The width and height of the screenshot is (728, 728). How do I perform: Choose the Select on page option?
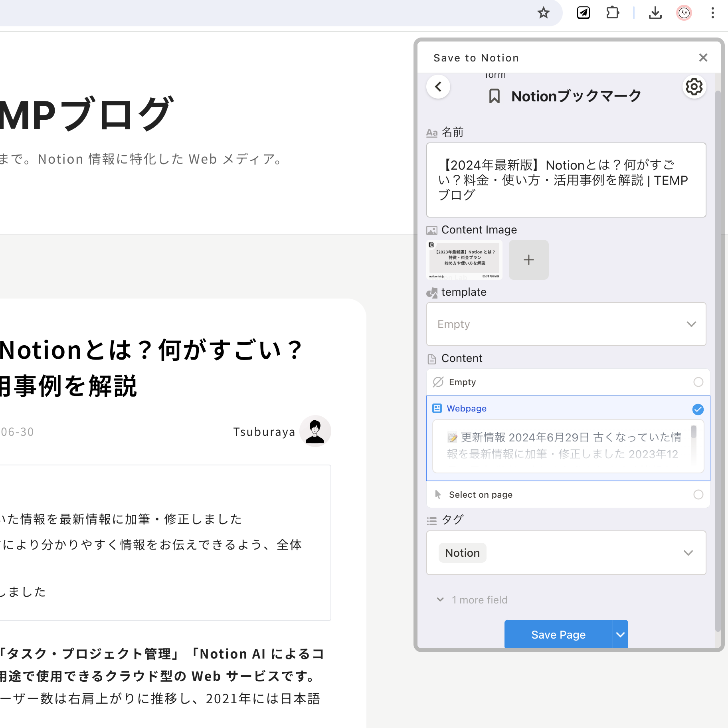[x=568, y=495]
